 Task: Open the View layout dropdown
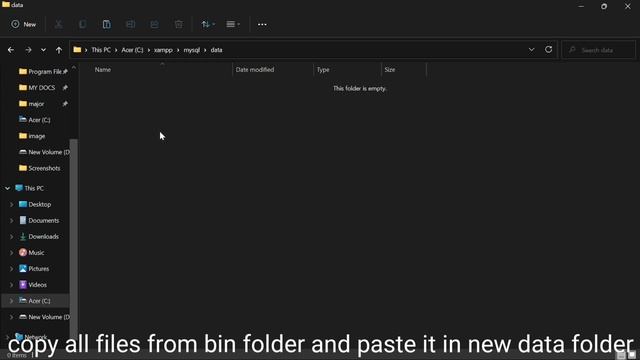coord(233,24)
